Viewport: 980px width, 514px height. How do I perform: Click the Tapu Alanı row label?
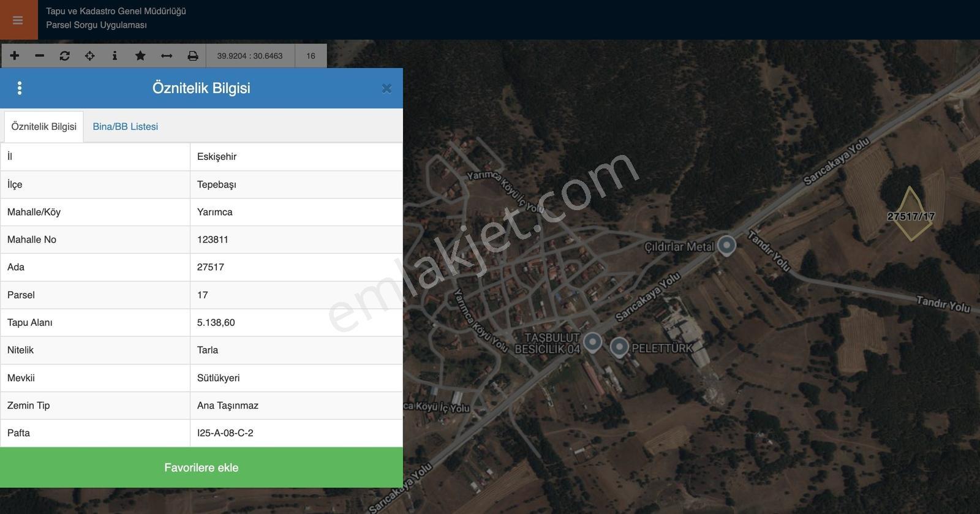pos(30,322)
